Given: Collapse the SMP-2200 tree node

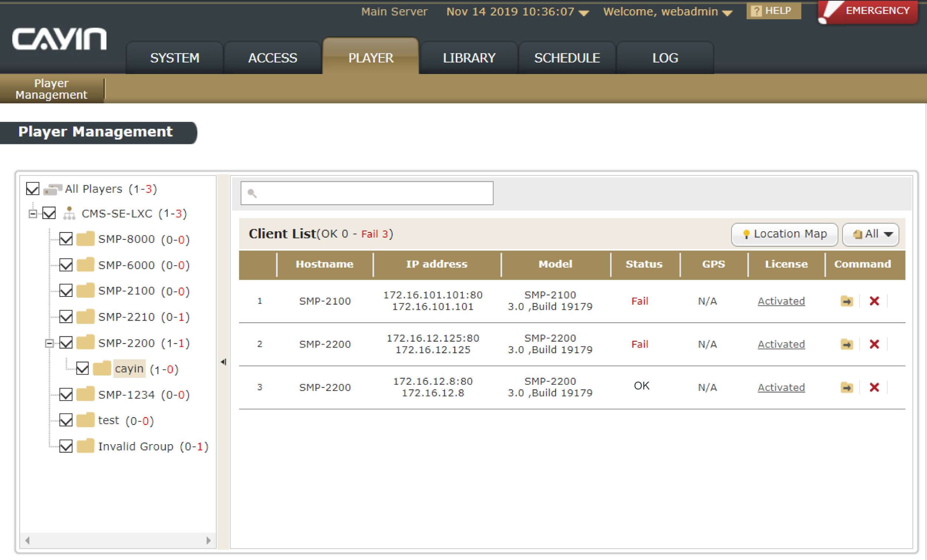Looking at the screenshot, I should (49, 343).
